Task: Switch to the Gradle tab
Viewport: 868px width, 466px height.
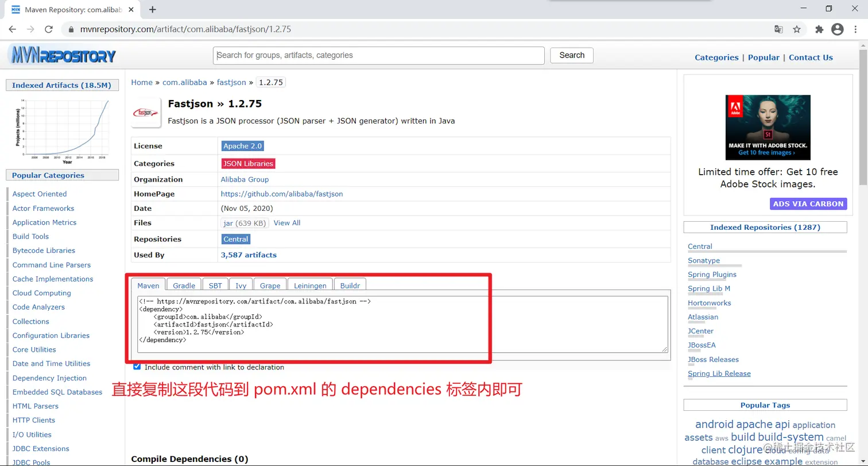Action: (x=184, y=285)
